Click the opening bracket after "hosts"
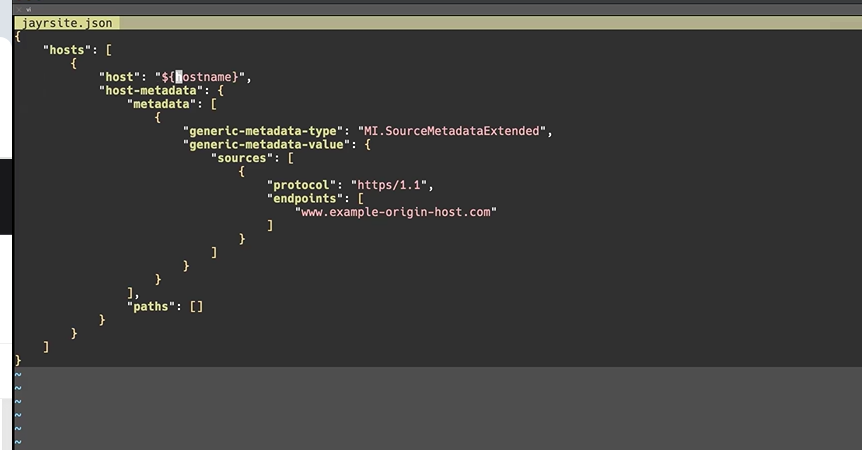Image resolution: width=862 pixels, height=450 pixels. (108, 50)
